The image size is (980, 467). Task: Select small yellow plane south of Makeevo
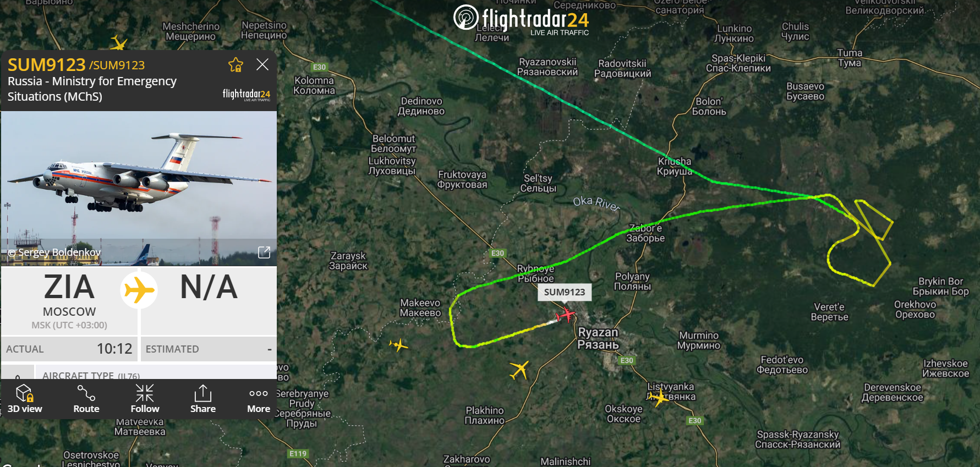398,345
